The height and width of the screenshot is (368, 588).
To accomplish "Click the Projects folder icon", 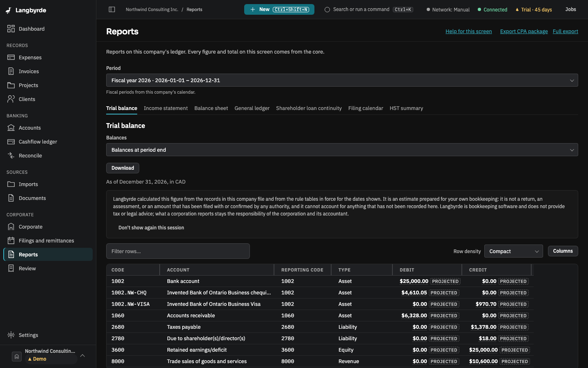I will coord(11,85).
